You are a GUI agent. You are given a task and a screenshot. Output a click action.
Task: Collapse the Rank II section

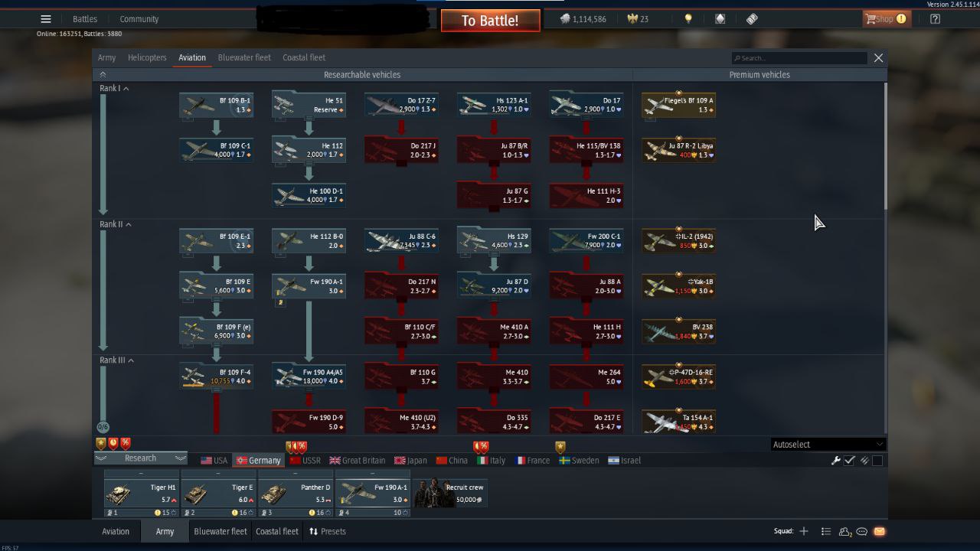tap(128, 224)
